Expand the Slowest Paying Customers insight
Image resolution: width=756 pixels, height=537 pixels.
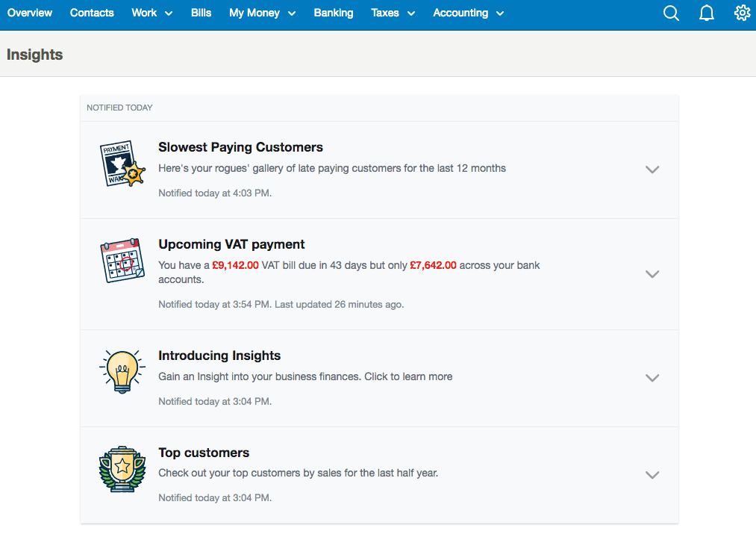(x=652, y=170)
